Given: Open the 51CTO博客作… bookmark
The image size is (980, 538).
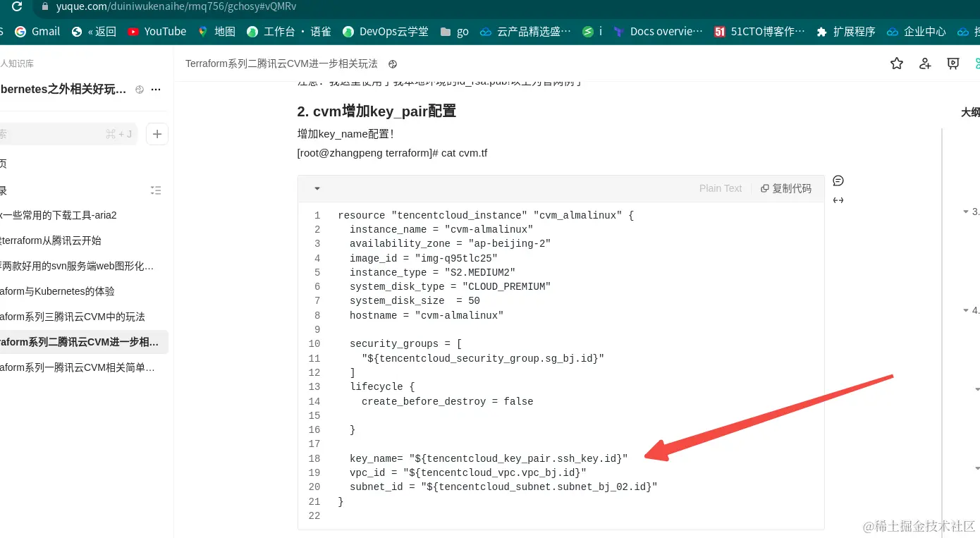Looking at the screenshot, I should pos(759,31).
